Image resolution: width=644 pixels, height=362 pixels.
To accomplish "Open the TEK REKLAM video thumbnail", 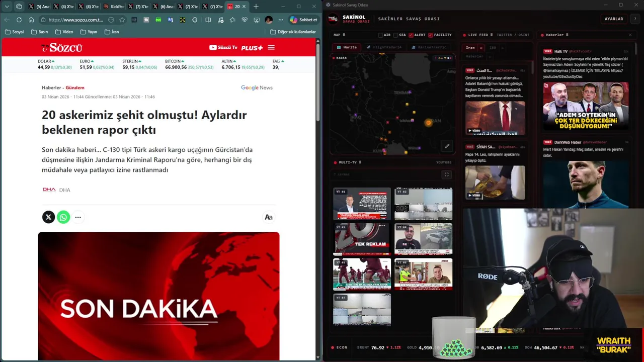I will click(x=362, y=239).
